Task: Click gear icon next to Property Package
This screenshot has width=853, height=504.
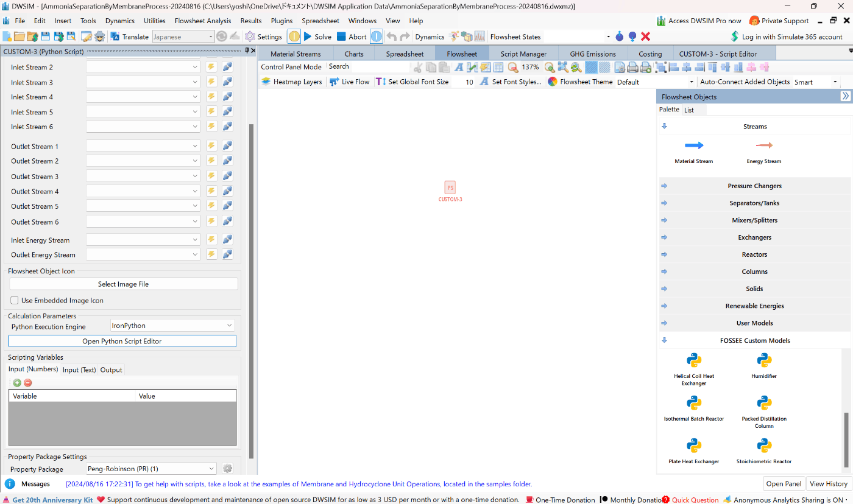Action: coord(227,469)
